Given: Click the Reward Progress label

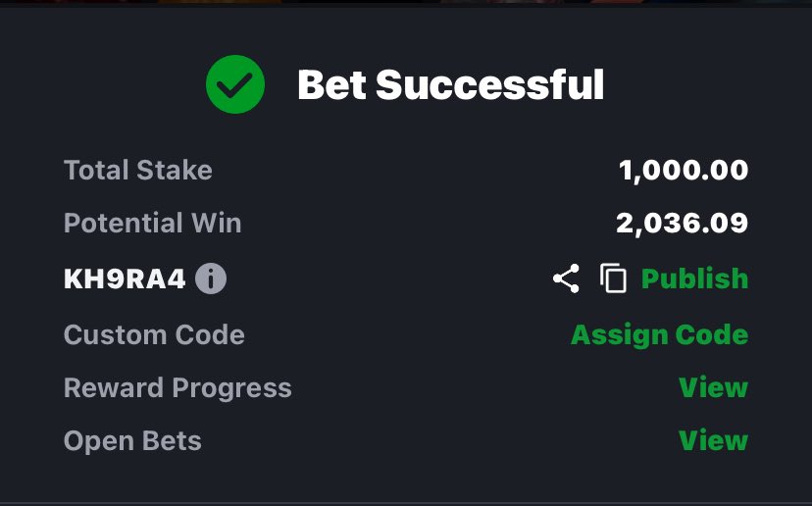Looking at the screenshot, I should coord(178,388).
